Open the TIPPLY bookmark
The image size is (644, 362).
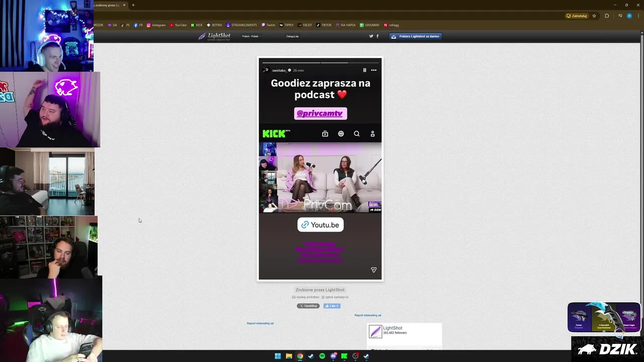coord(286,25)
